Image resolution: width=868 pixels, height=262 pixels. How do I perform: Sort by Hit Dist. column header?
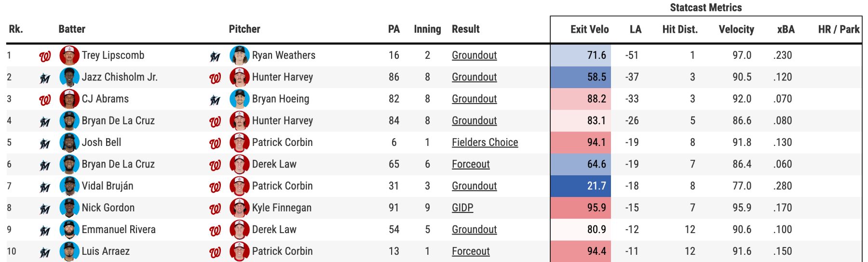coord(680,29)
